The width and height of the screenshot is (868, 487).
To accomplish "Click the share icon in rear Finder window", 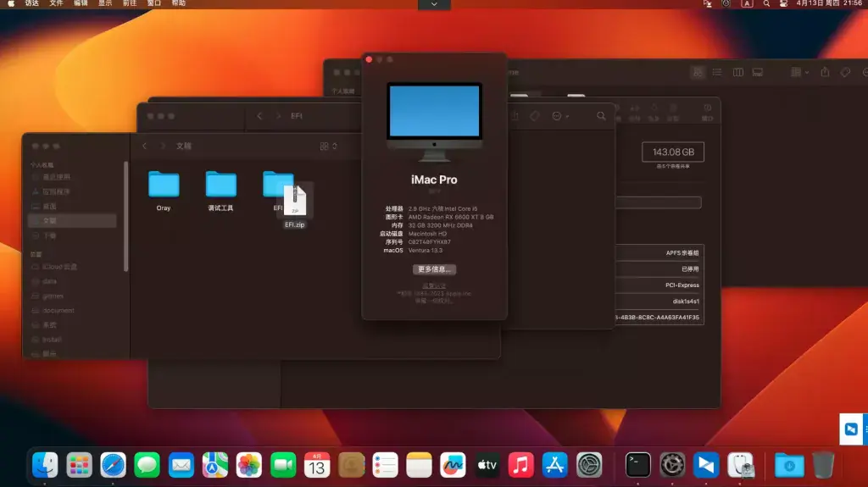I will [825, 72].
